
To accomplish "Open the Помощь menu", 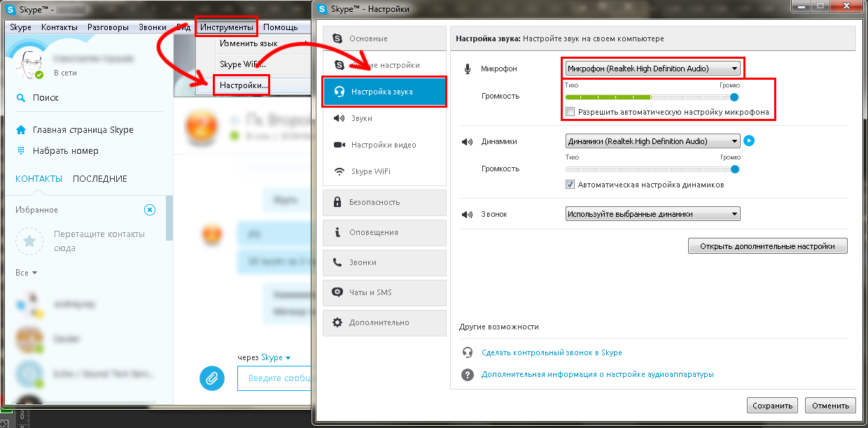I will point(280,27).
